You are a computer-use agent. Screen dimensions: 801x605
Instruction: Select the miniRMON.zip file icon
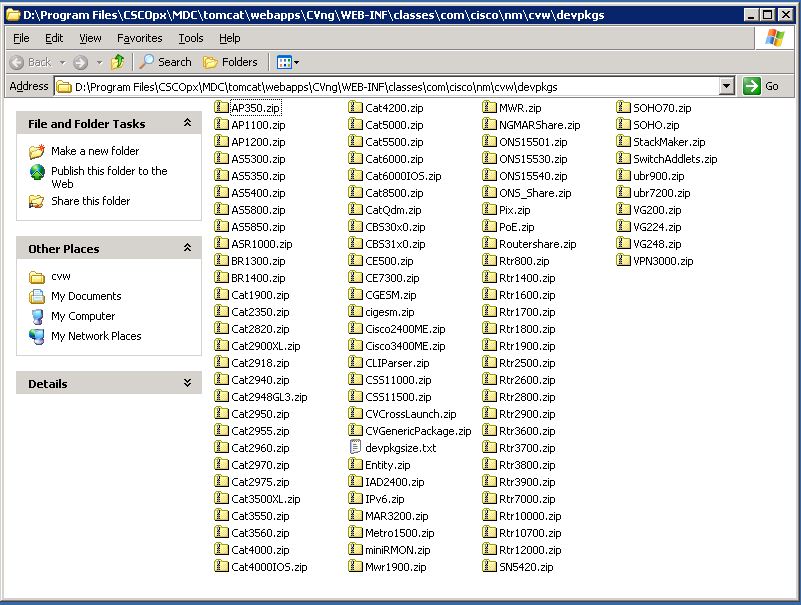(355, 549)
